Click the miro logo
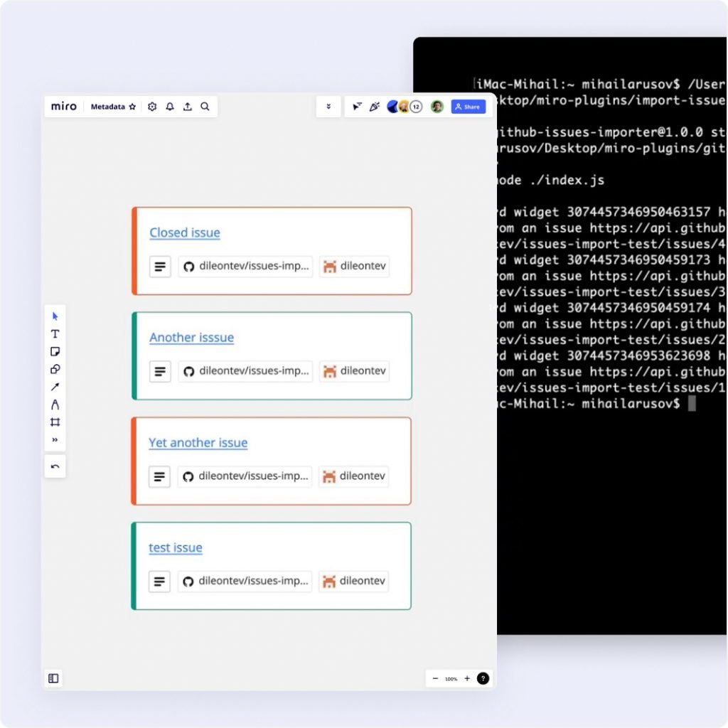Screen dimensions: 728x728 (63, 107)
